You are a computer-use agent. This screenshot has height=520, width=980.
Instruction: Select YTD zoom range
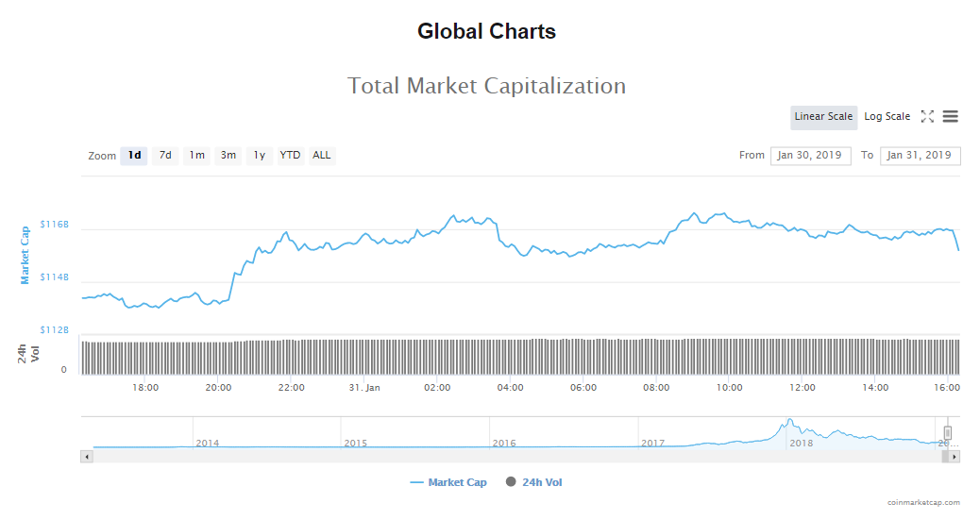290,156
